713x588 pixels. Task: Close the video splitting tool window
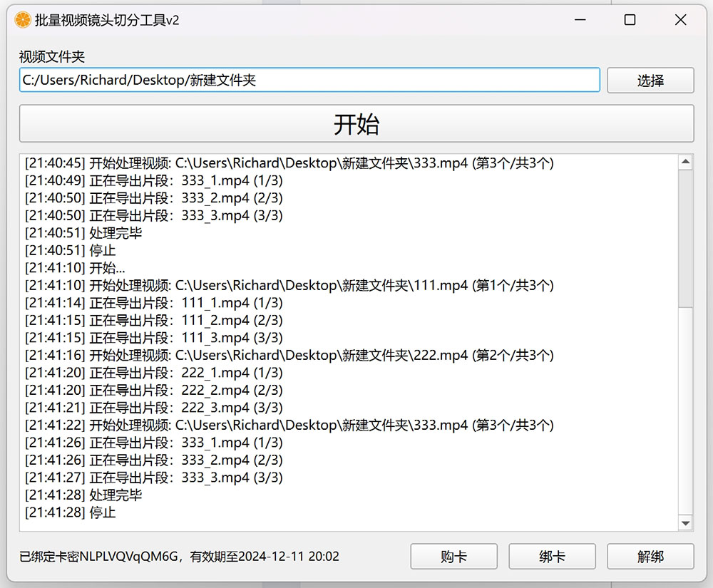click(680, 20)
